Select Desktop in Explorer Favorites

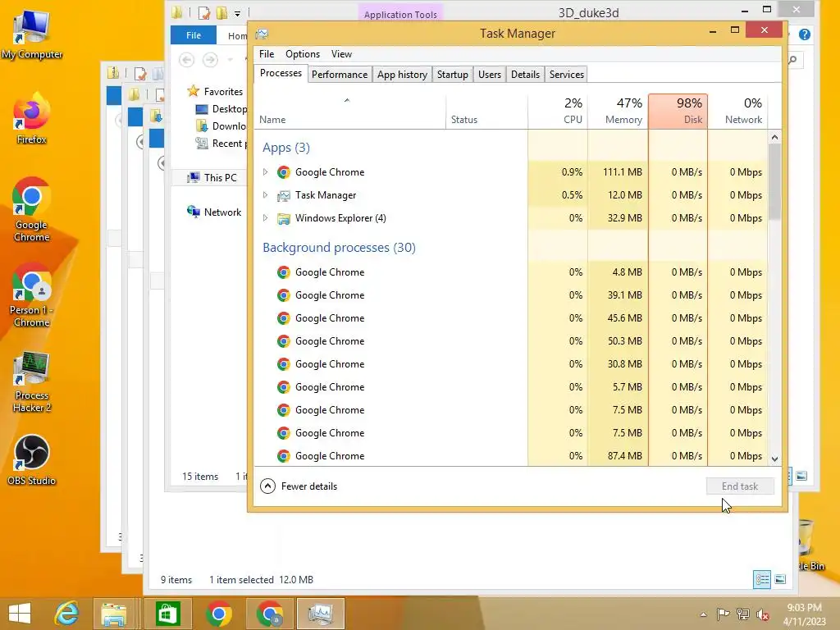pos(221,109)
